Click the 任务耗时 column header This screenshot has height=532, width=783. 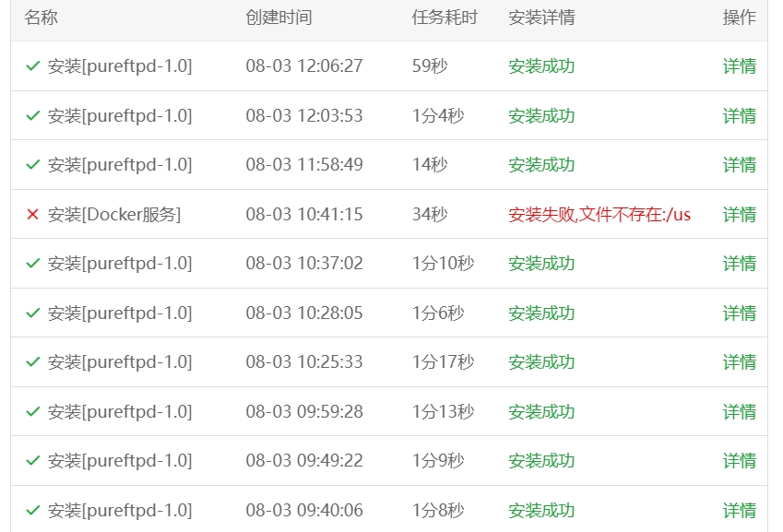coord(445,18)
